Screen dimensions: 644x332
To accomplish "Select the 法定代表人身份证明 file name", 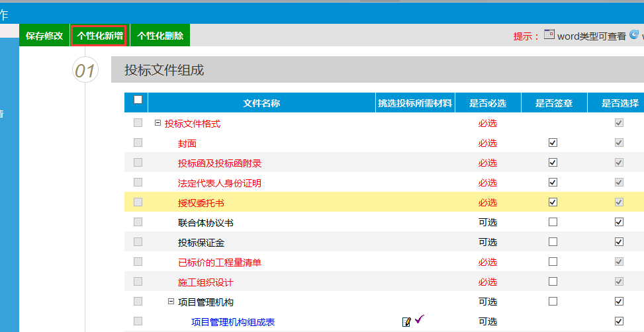I will coord(220,183).
